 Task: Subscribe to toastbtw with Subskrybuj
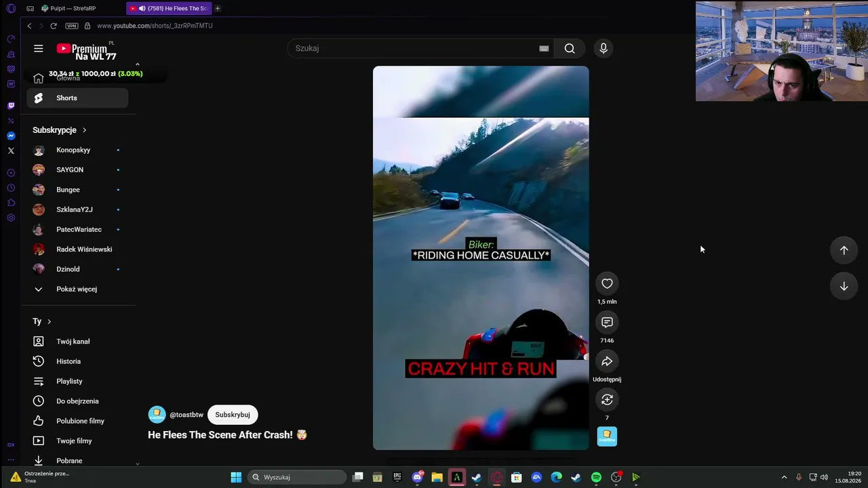(233, 415)
